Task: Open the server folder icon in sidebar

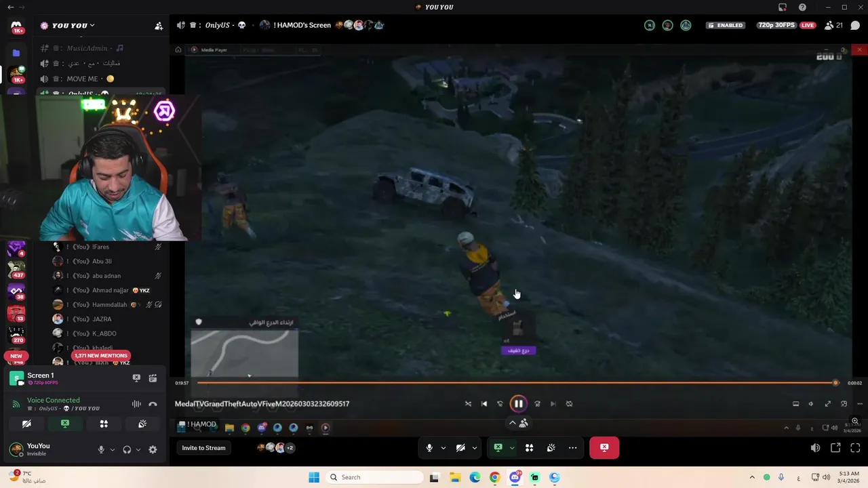Action: (17, 53)
